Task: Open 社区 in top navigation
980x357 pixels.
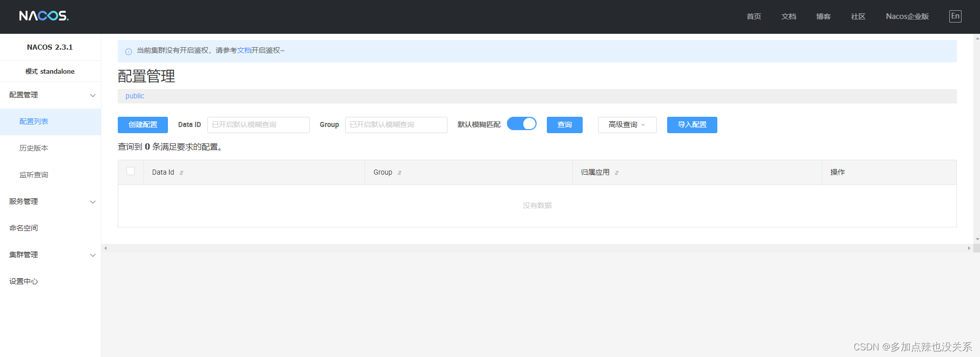Action: (858, 16)
